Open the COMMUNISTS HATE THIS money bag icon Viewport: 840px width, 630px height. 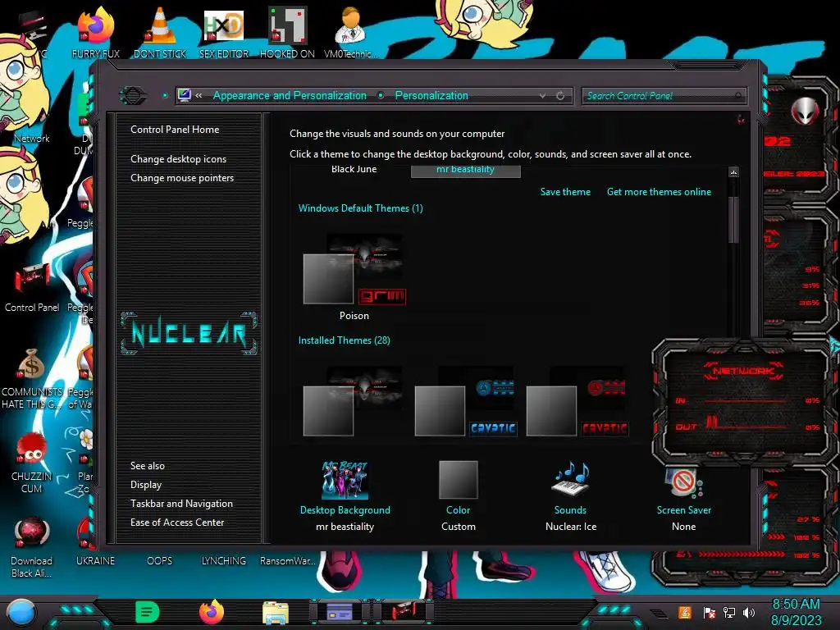[x=32, y=379]
